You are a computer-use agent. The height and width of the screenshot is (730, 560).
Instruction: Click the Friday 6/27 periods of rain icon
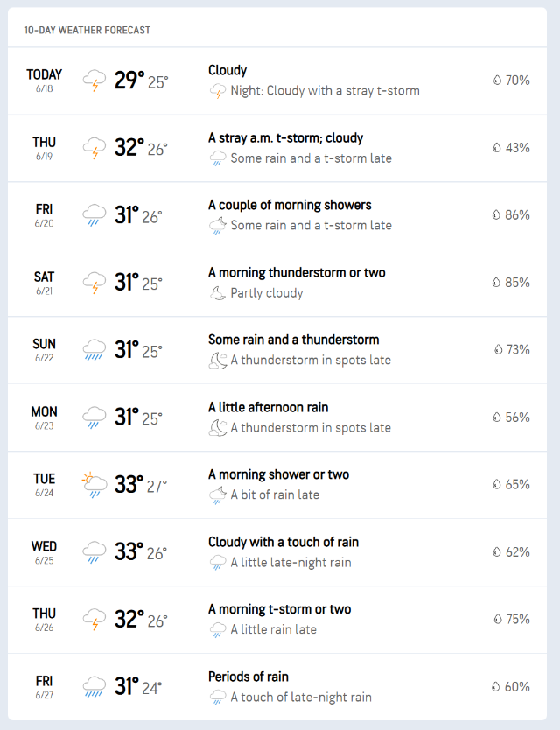point(94,687)
